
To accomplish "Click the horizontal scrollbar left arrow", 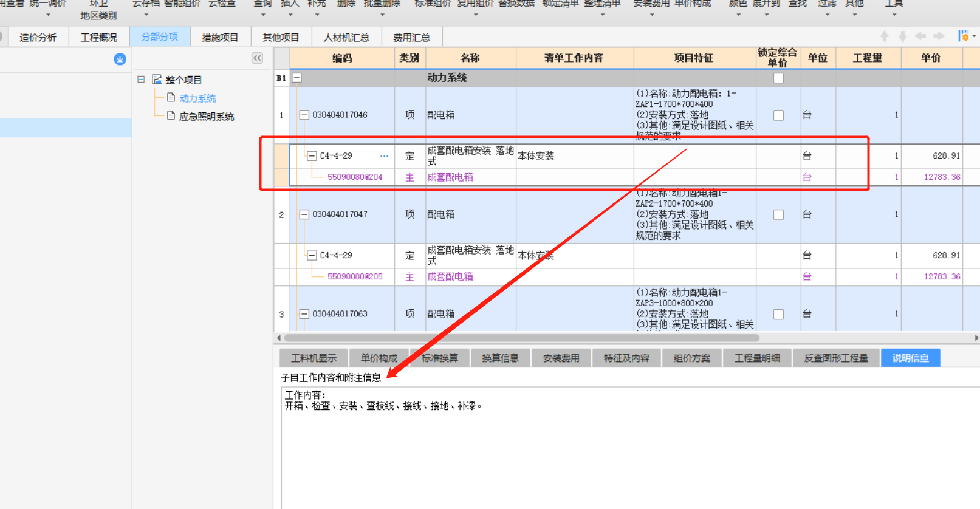I will pyautogui.click(x=279, y=338).
